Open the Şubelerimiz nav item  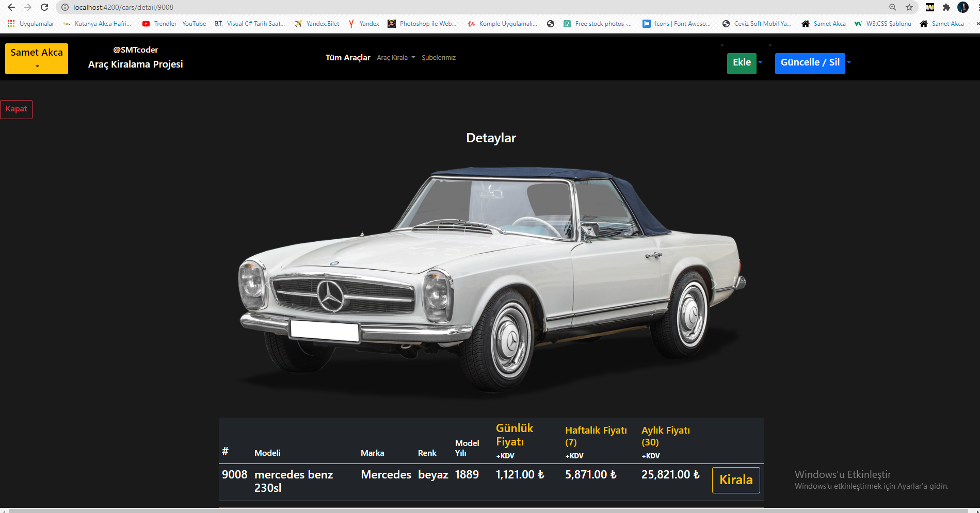[x=439, y=57]
